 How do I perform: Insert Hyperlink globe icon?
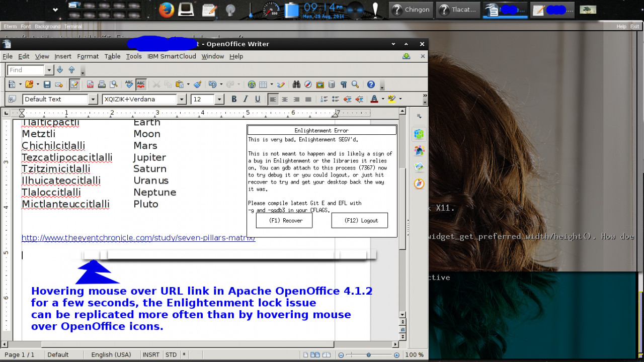coord(252,84)
